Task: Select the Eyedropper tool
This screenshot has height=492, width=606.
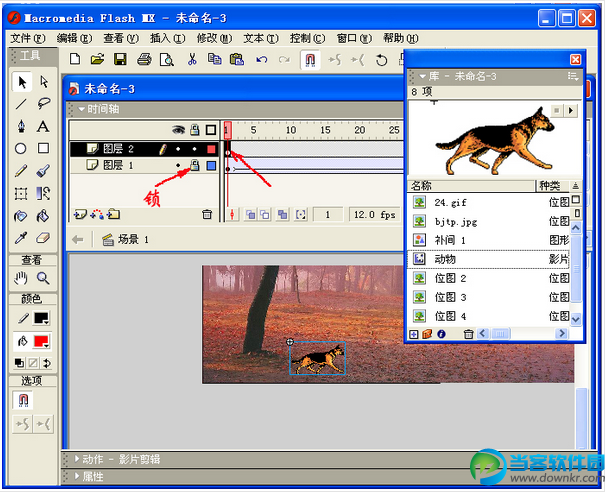Action: [21, 238]
